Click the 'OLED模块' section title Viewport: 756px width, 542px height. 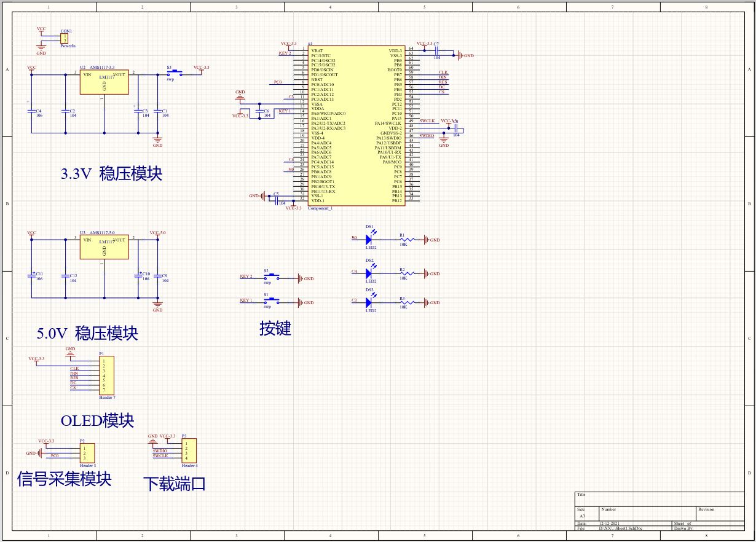[x=97, y=421]
